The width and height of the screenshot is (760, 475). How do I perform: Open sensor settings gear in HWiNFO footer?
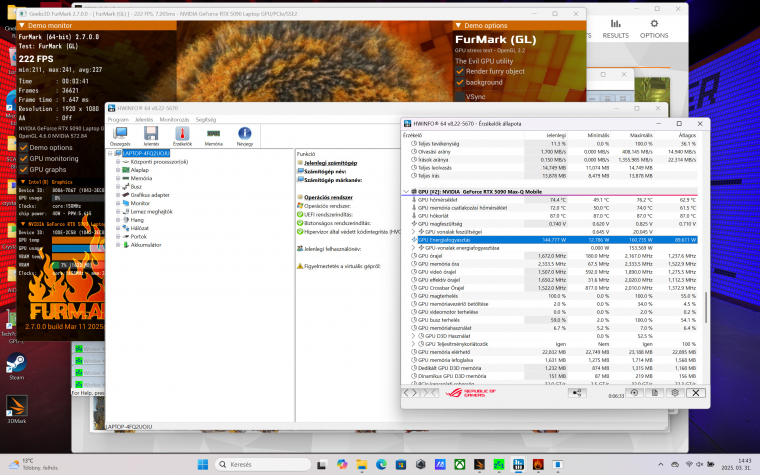[x=675, y=393]
